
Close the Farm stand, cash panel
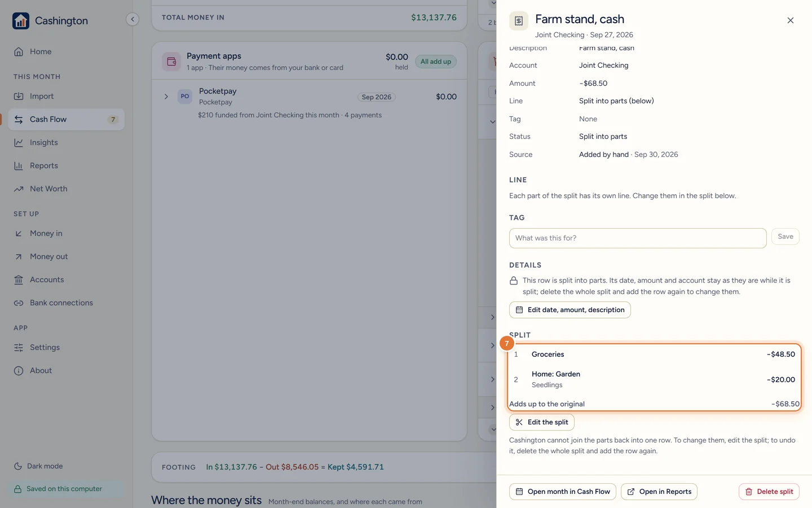pos(790,20)
